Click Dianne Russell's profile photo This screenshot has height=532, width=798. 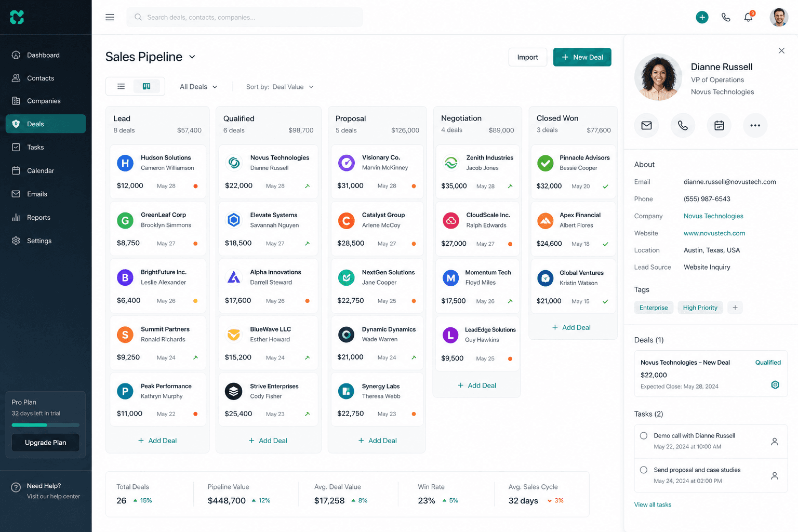pyautogui.click(x=658, y=77)
